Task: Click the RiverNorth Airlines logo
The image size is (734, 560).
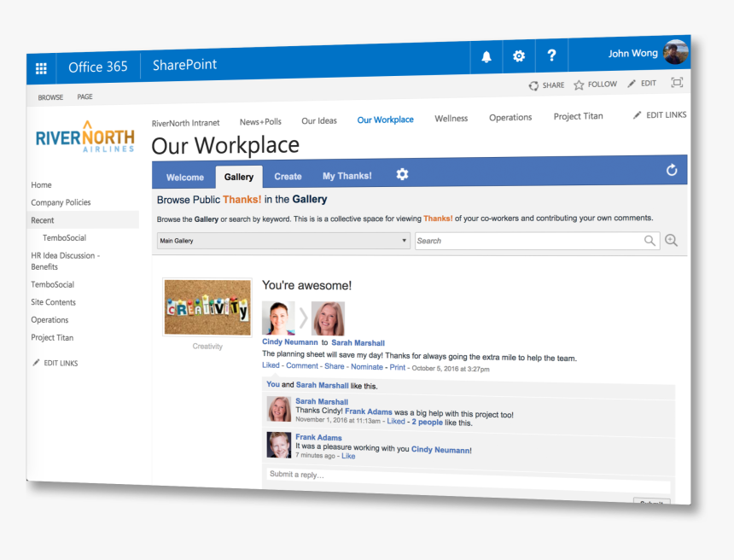Action: [x=85, y=137]
